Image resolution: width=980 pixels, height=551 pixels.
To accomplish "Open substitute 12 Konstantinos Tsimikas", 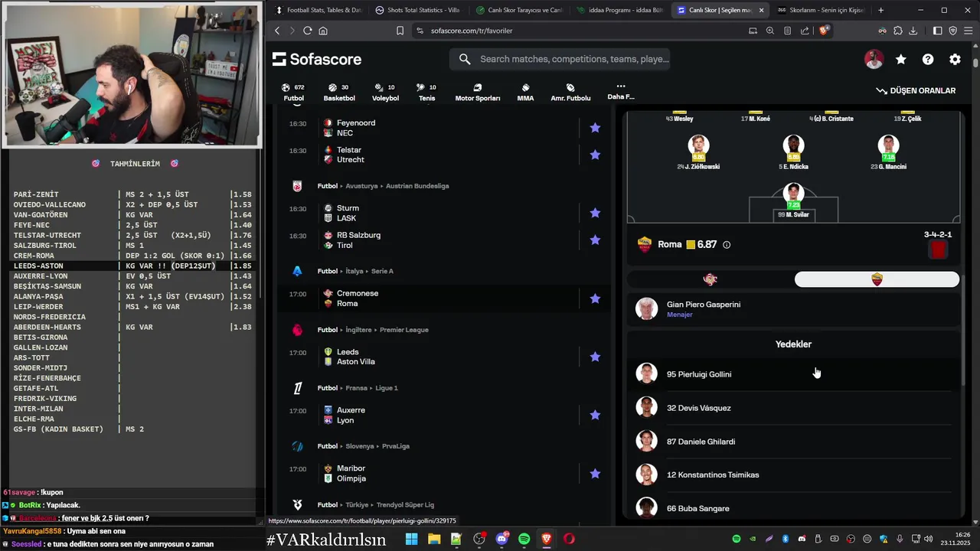I will pos(793,474).
